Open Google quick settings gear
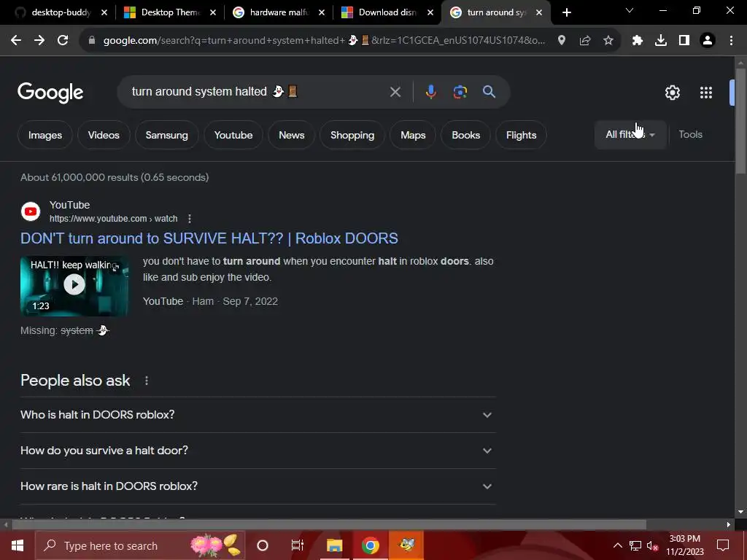 click(672, 93)
